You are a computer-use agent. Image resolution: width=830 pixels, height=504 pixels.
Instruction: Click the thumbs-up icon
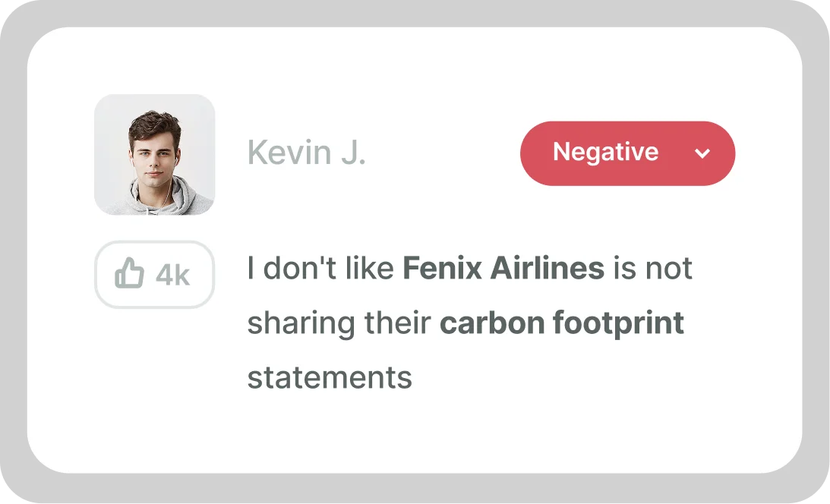128,274
